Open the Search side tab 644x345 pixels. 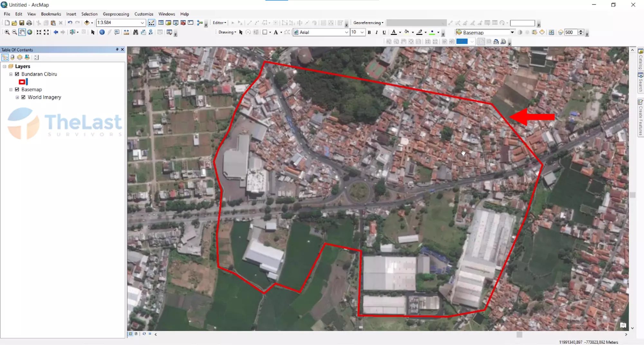pyautogui.click(x=641, y=82)
